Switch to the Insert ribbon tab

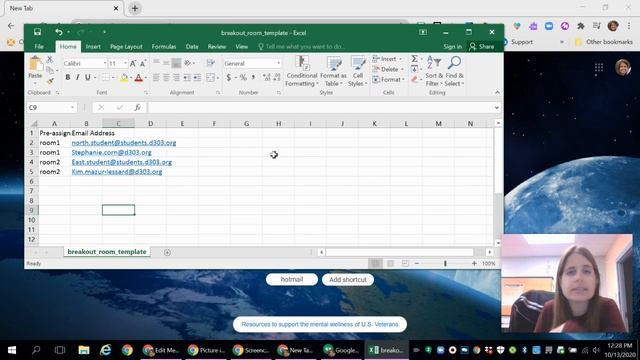coord(93,47)
